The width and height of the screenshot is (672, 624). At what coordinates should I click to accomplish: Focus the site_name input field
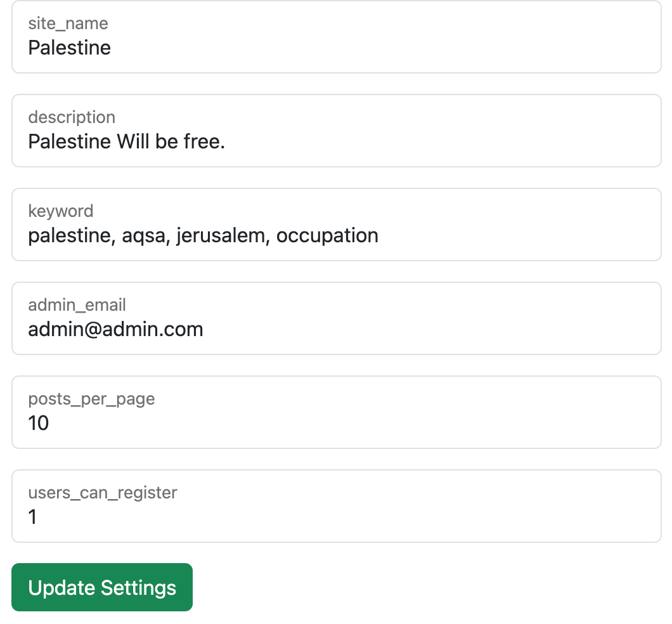tap(337, 37)
